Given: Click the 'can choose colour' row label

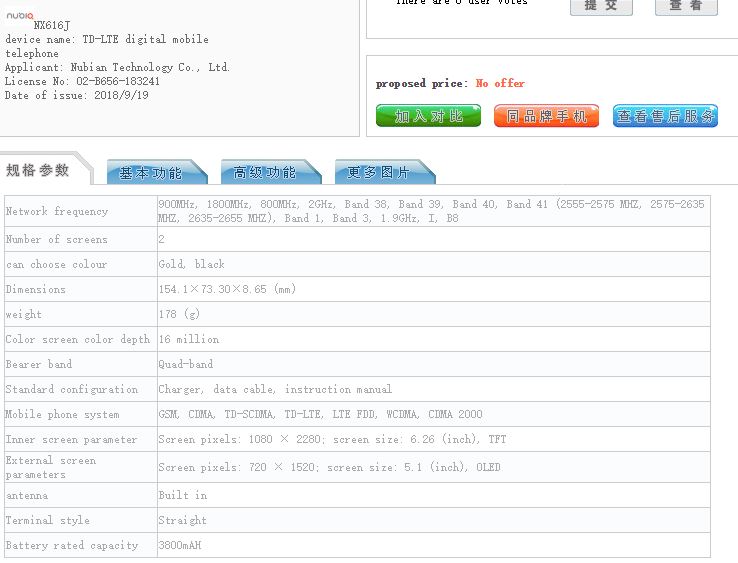Looking at the screenshot, I should click(56, 264).
